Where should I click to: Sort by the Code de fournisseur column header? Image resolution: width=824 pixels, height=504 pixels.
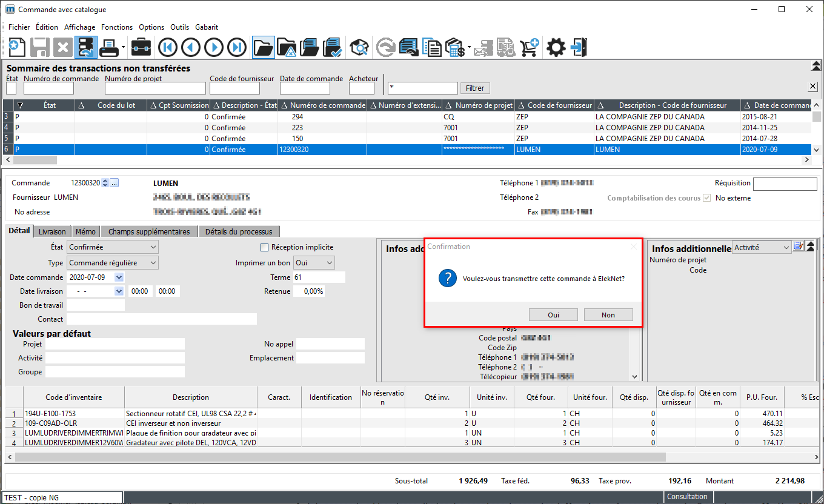pyautogui.click(x=554, y=105)
